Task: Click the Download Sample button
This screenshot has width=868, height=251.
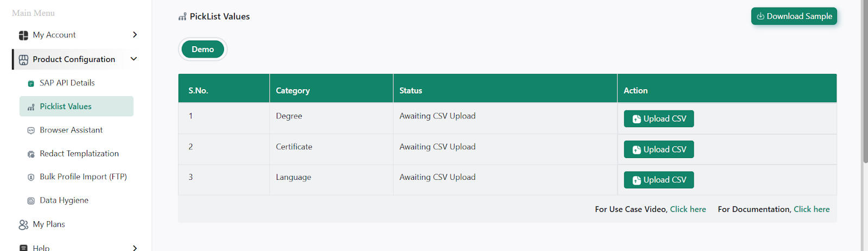Action: (794, 16)
